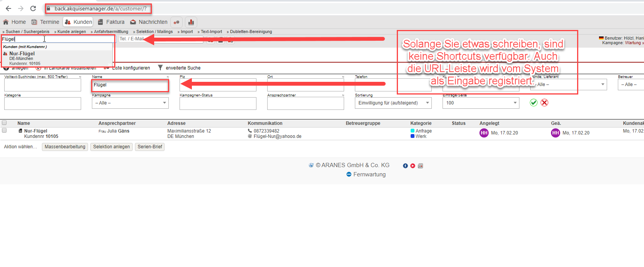Sort by Name column header
Viewport: 644px width, 267px height.
point(23,123)
